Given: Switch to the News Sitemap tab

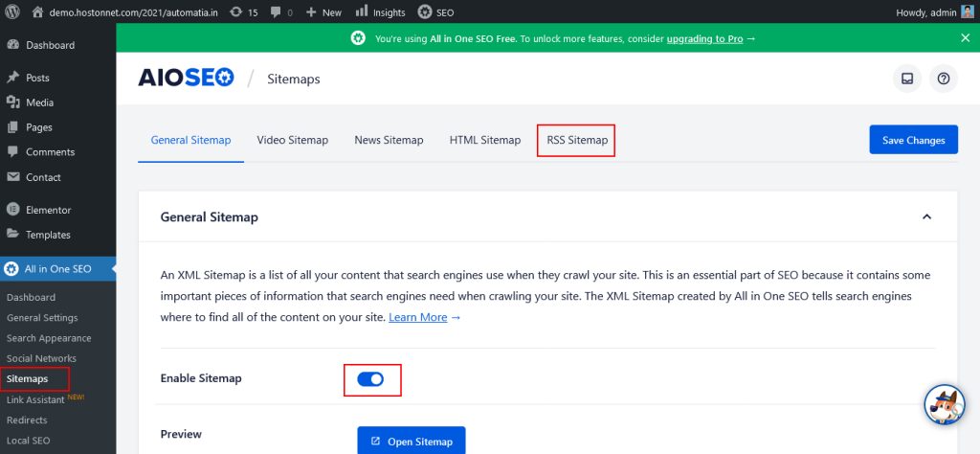Looking at the screenshot, I should point(389,140).
